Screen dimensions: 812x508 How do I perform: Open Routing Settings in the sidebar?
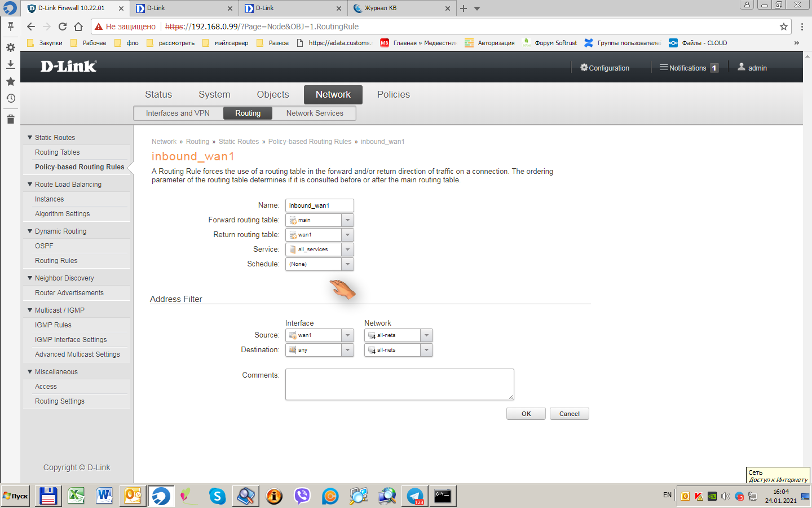(x=60, y=401)
